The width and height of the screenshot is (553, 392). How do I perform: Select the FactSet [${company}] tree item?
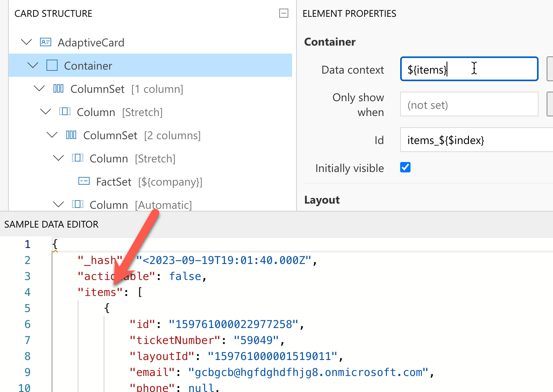tap(148, 181)
